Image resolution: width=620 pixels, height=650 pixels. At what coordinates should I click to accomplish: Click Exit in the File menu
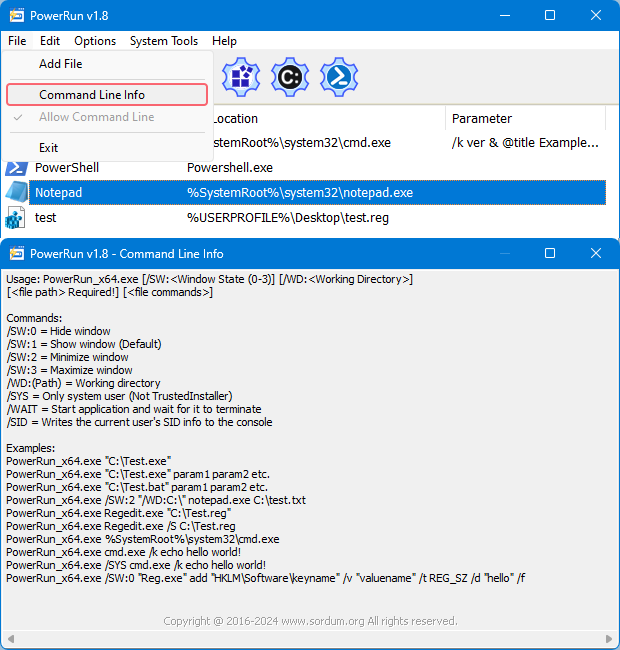[x=49, y=148]
